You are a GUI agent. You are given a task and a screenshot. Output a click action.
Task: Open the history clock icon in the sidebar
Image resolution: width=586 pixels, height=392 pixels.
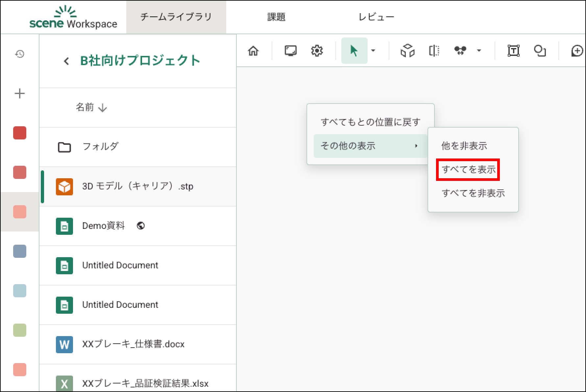pyautogui.click(x=20, y=54)
